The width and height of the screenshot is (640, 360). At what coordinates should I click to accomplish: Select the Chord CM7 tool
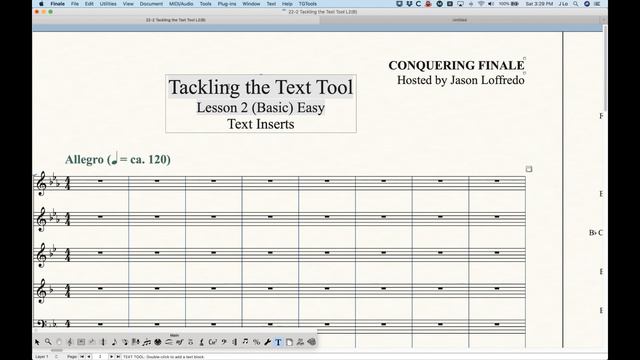pos(212,342)
